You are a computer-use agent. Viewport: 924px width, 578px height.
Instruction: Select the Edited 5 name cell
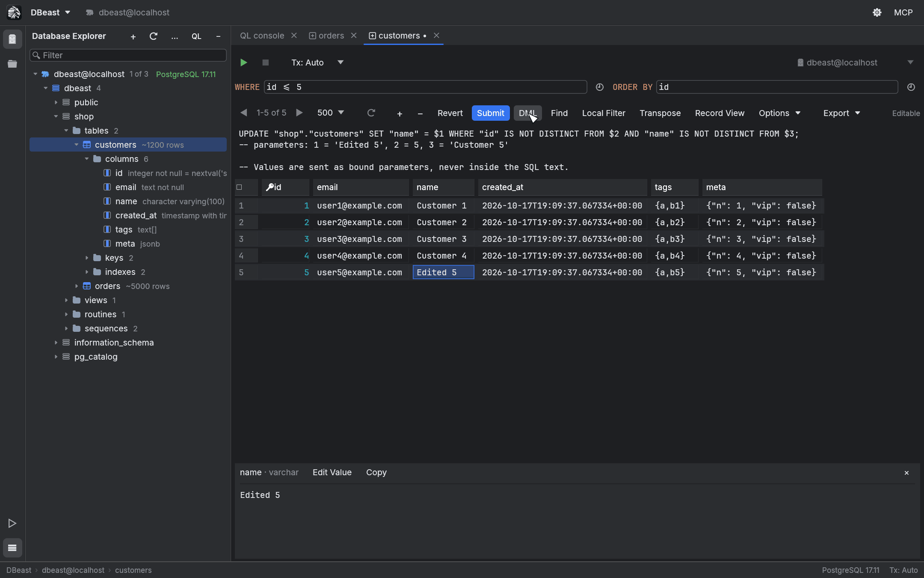(x=443, y=272)
